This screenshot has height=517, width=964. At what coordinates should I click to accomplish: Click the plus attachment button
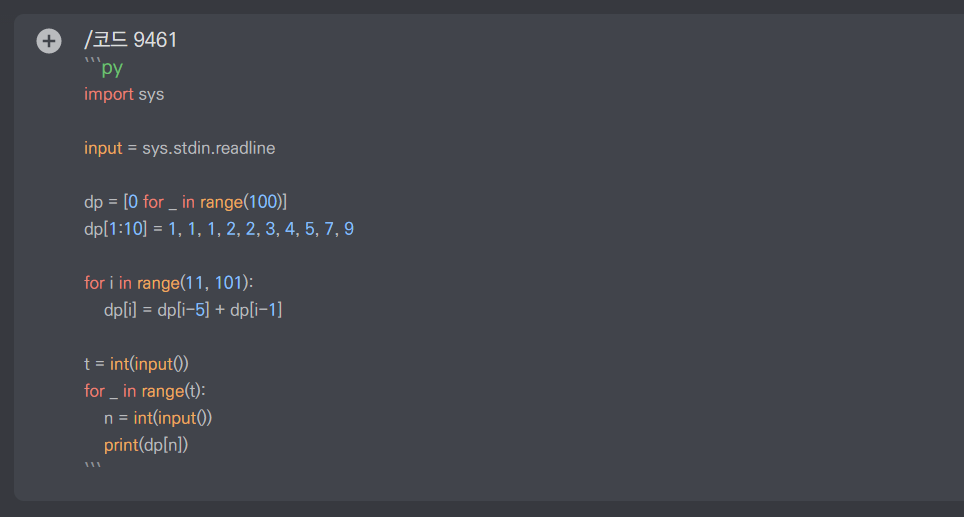pos(48,41)
